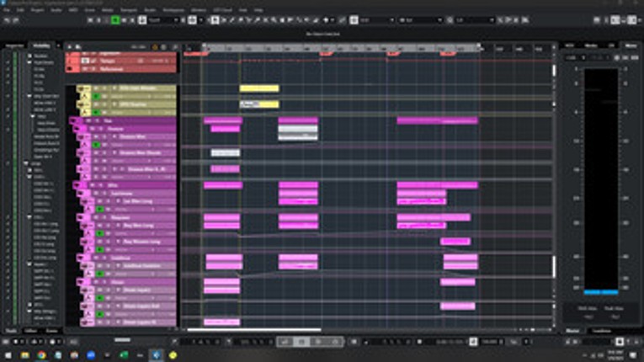This screenshot has height=362, width=644.
Task: Open the Bar snap type dropdown
Action: (x=418, y=19)
